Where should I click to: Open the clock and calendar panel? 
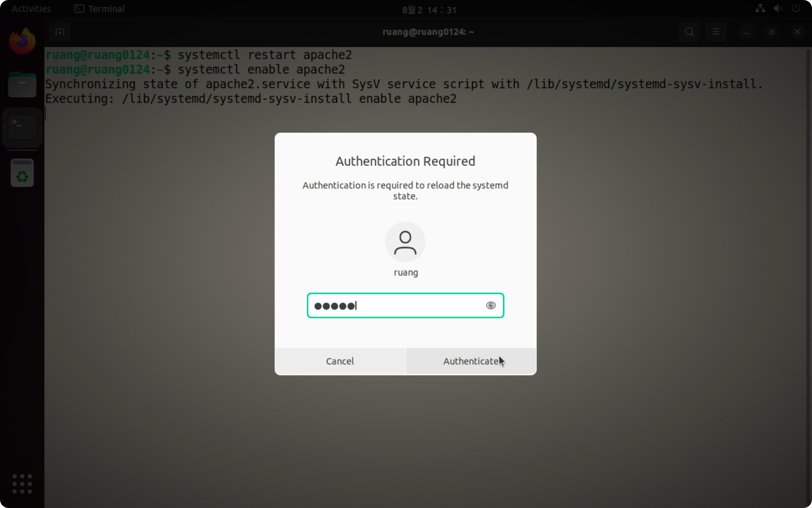point(429,10)
